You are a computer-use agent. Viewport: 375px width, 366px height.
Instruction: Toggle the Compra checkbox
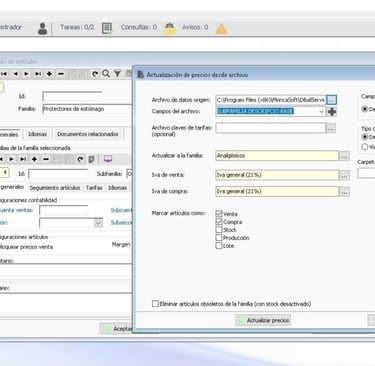pyautogui.click(x=219, y=222)
